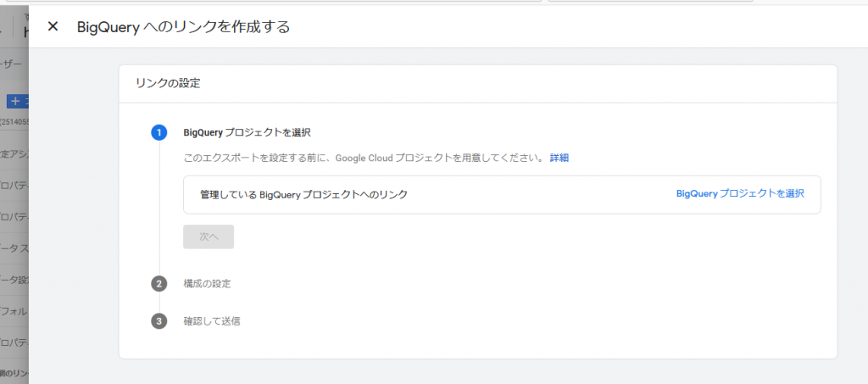Select step 2 構成の設定 circle
The height and width of the screenshot is (384, 868).
159,284
